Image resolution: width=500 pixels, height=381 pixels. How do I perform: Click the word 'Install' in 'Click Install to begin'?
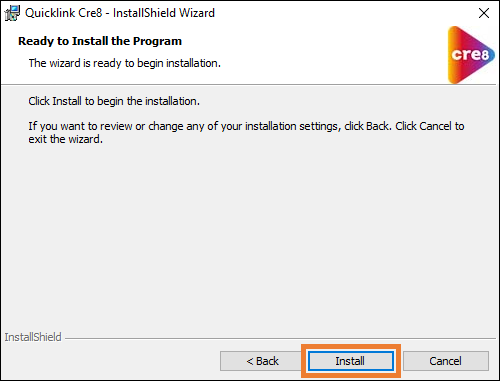[x=67, y=101]
